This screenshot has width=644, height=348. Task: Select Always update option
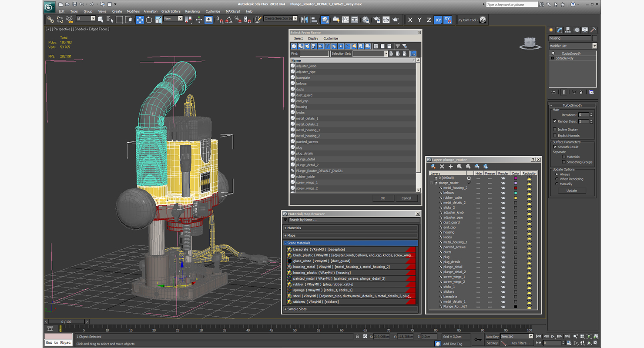click(x=557, y=174)
